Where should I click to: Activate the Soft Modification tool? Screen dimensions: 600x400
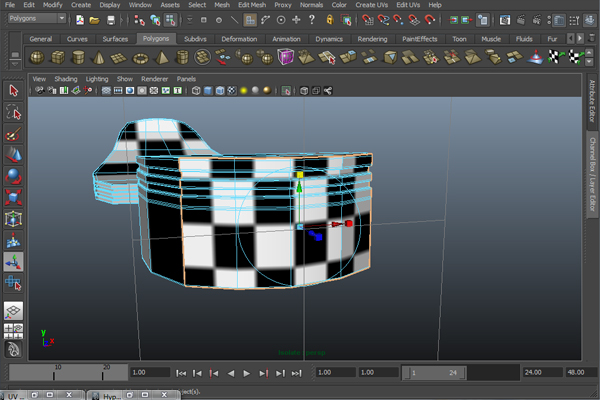click(x=13, y=240)
